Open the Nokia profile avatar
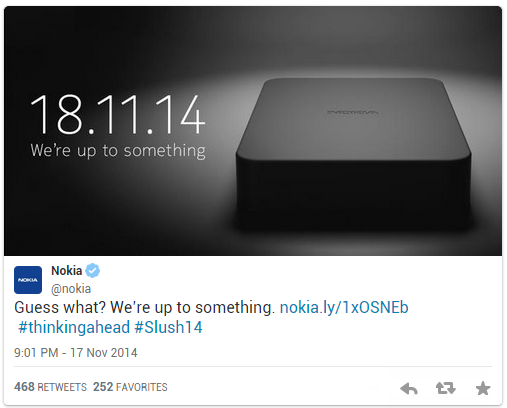 [28, 280]
